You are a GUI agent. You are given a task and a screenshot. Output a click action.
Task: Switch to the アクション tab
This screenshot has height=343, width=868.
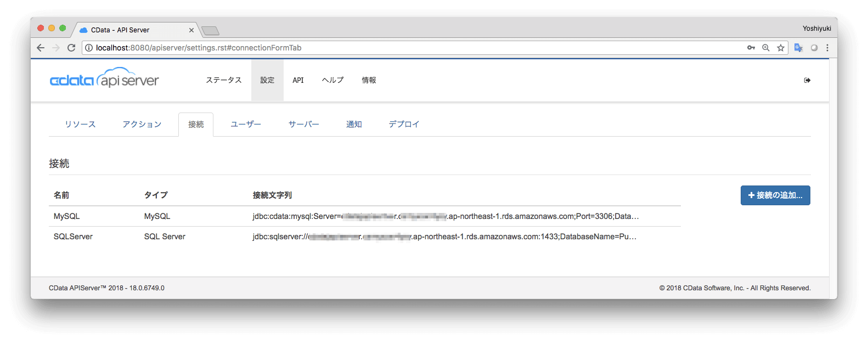click(142, 125)
